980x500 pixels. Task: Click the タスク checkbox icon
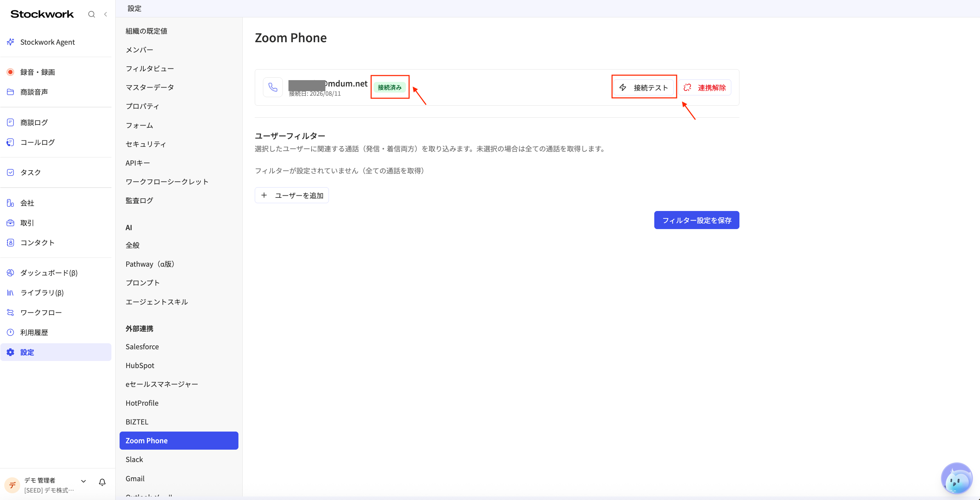tap(11, 172)
